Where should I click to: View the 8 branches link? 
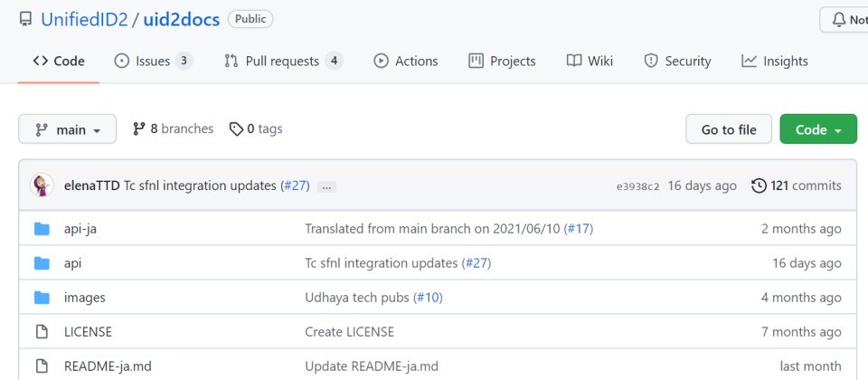point(174,129)
